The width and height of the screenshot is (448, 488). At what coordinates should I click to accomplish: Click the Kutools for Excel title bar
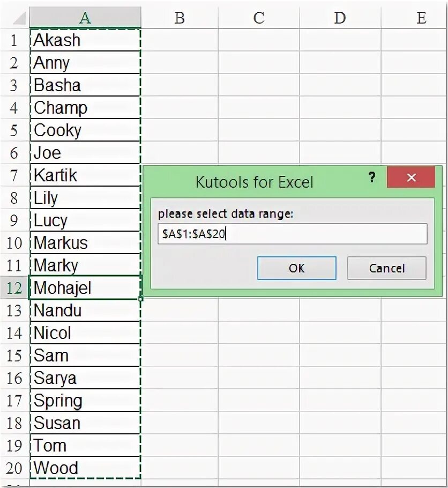(255, 182)
